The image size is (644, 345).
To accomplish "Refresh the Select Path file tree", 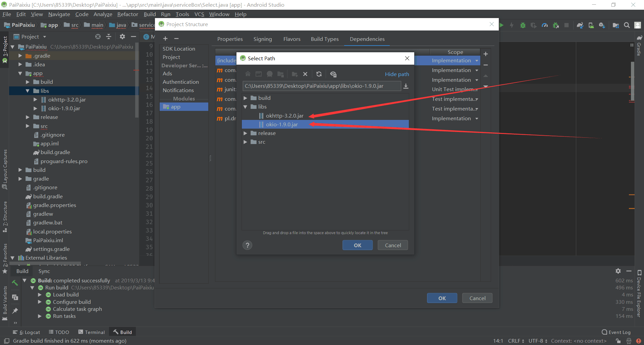I will (319, 74).
